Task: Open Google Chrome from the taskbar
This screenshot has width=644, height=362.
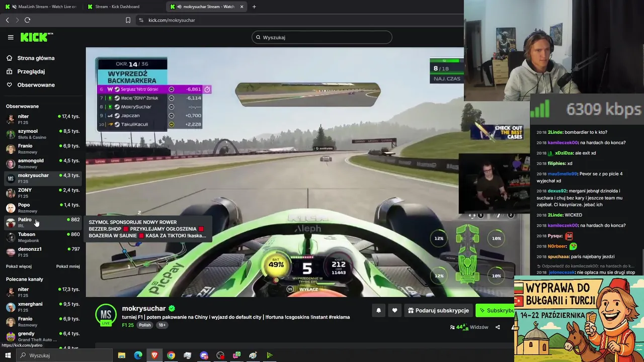Action: coord(171,355)
